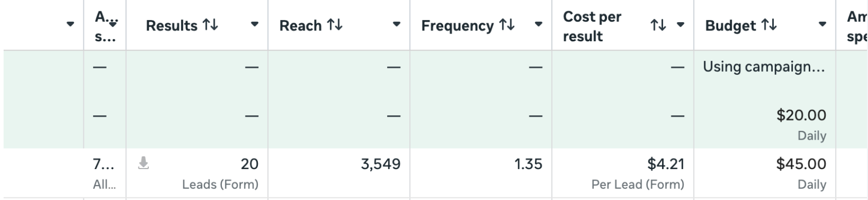Screen dimensions: 868x200
Task: Open the Budget column dropdown arrow
Action: 823,25
